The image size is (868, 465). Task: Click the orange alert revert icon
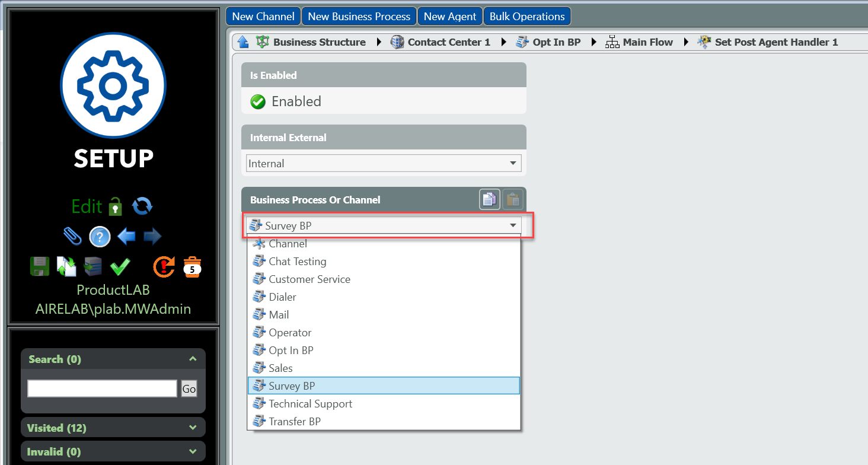click(164, 267)
